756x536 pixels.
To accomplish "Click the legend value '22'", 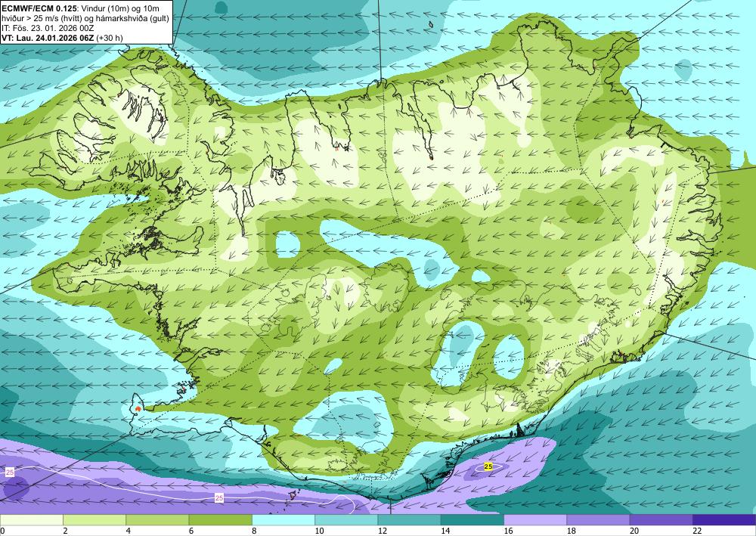I will [698, 531].
